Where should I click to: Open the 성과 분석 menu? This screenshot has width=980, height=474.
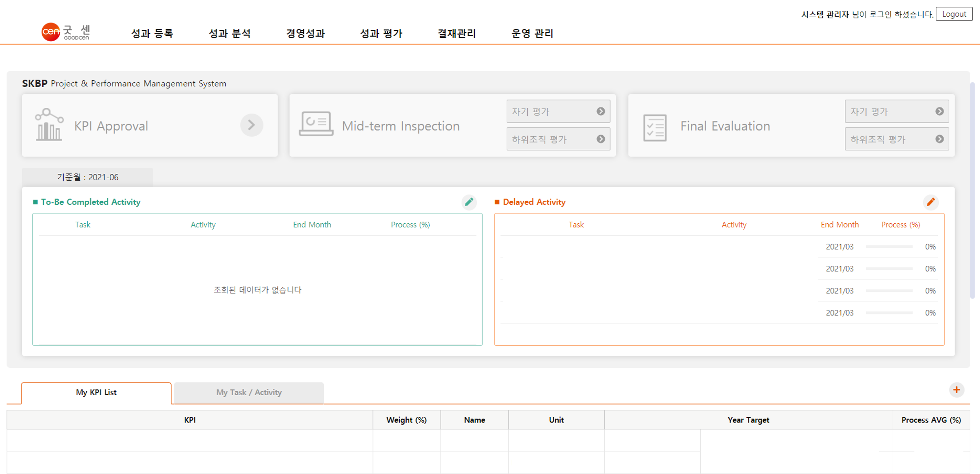(x=229, y=33)
